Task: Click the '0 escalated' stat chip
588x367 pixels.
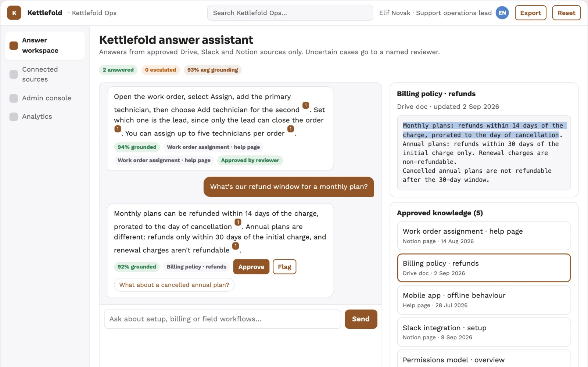Action: 161,70
